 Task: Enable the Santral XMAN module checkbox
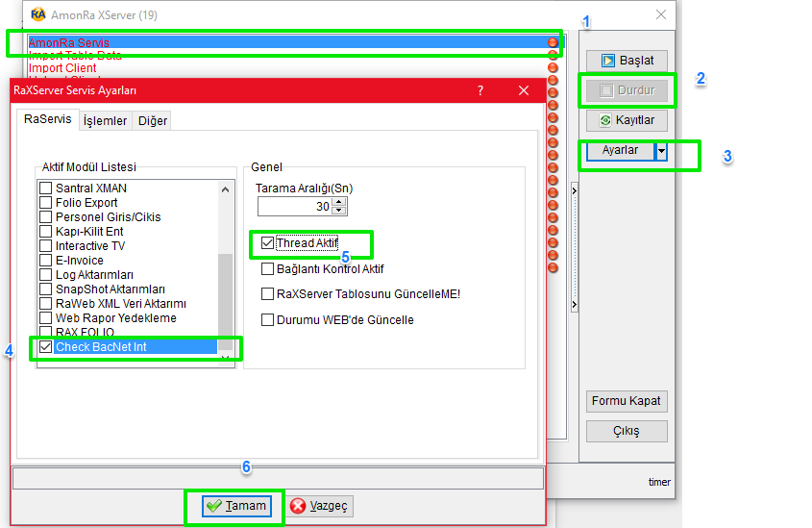pos(46,189)
